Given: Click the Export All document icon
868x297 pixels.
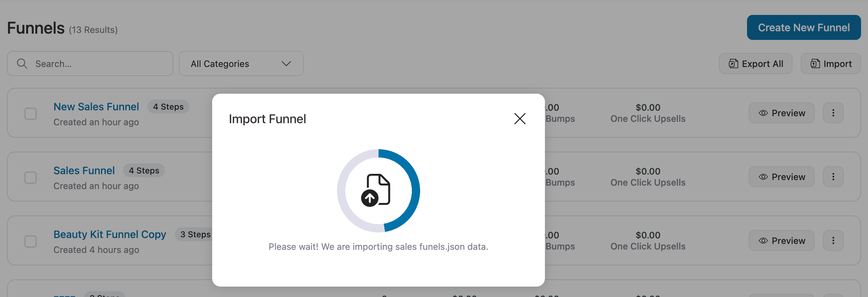Looking at the screenshot, I should tap(733, 63).
